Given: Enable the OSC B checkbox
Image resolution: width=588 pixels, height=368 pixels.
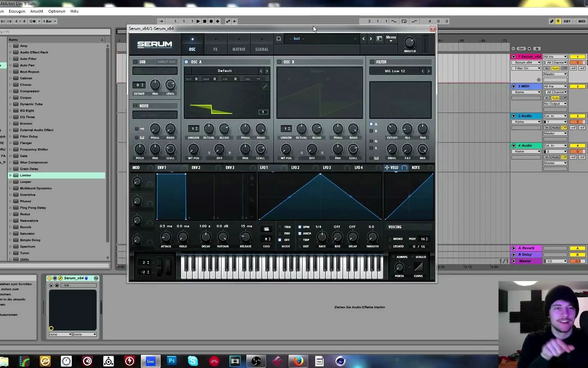Looking at the screenshot, I should [x=279, y=62].
